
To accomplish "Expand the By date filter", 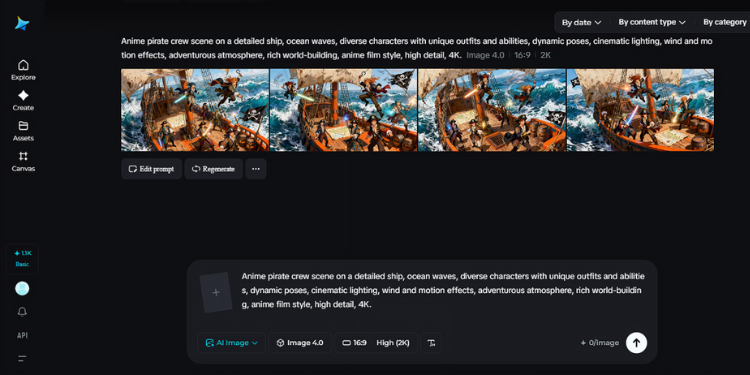I will [x=581, y=22].
